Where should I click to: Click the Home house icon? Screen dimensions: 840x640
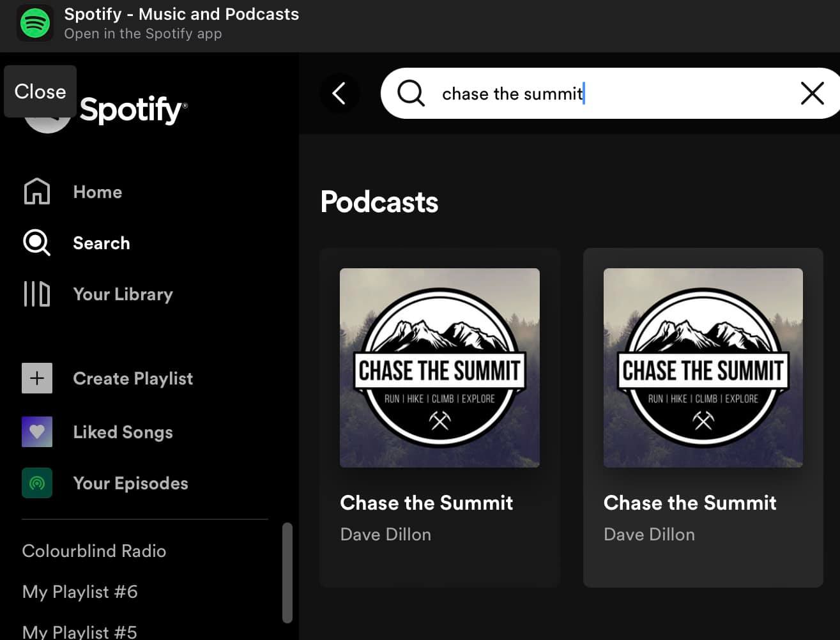(37, 192)
